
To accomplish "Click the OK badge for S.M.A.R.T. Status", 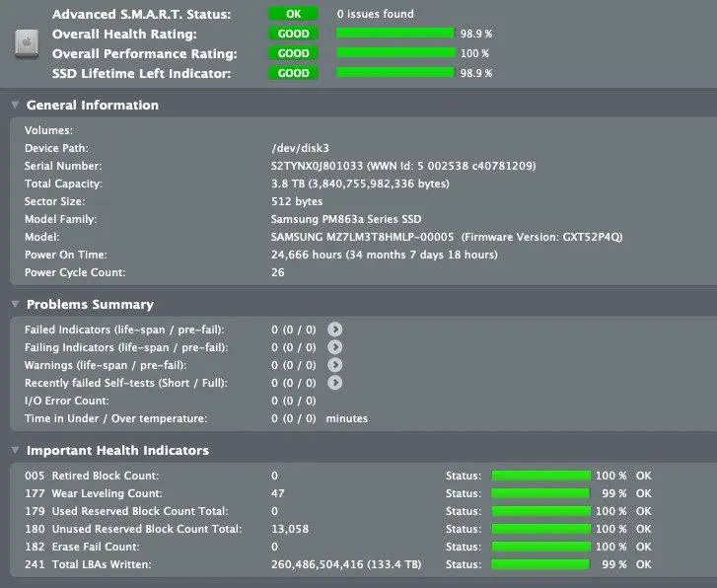I will (x=293, y=14).
